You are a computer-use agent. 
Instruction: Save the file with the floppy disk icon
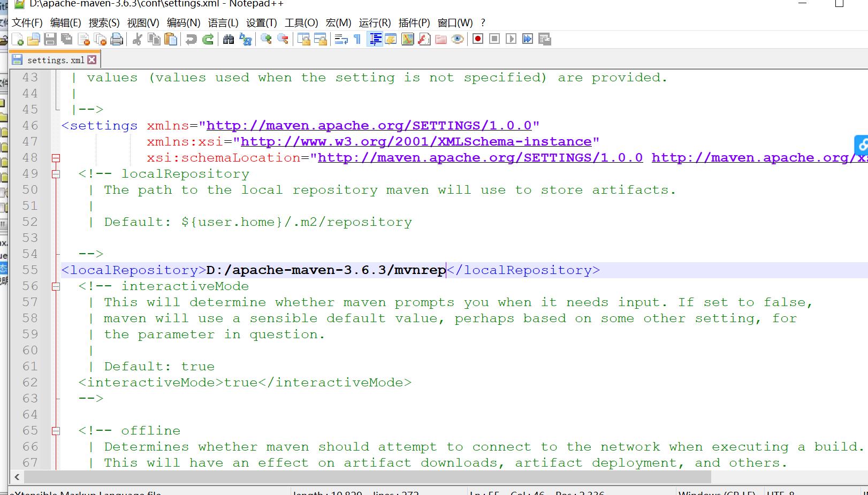coord(50,39)
